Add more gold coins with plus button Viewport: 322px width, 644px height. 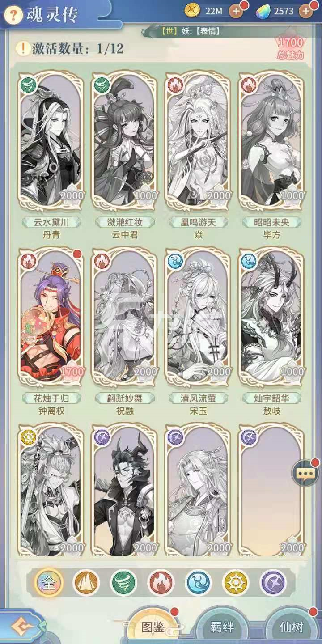click(x=236, y=11)
